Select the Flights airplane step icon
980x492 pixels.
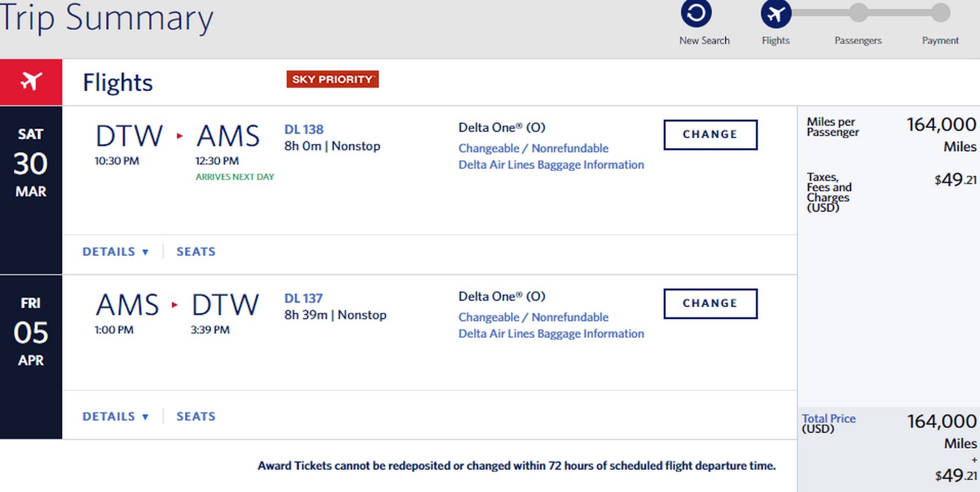(775, 12)
